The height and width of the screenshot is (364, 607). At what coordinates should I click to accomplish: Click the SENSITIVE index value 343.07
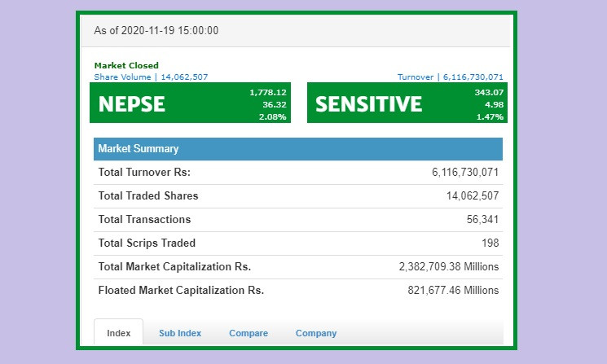[489, 93]
